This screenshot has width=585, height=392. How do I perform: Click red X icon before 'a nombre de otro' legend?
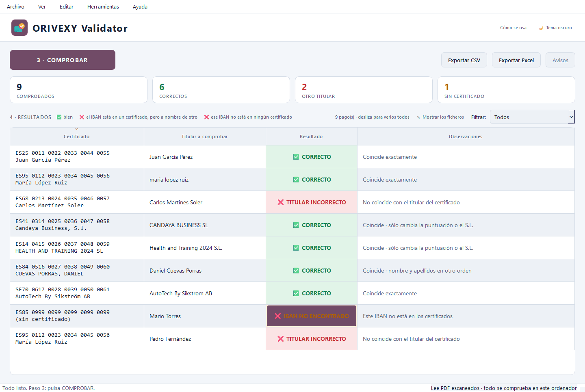(82, 117)
